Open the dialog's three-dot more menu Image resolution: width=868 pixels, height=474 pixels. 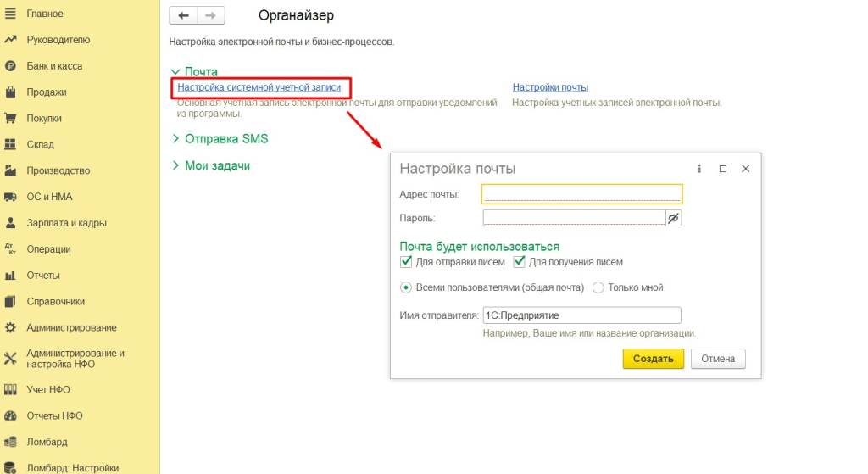pyautogui.click(x=699, y=169)
